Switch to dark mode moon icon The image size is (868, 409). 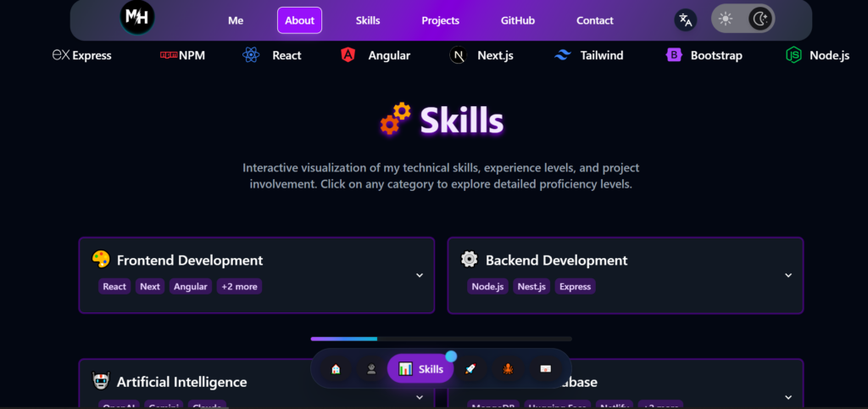coord(760,20)
